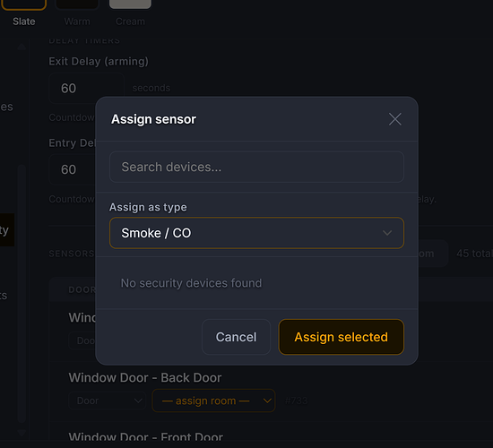Select the Slate theme swatch

pyautogui.click(x=24, y=4)
